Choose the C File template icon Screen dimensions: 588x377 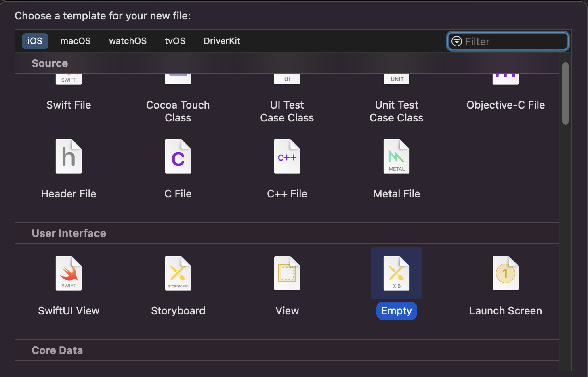coord(178,156)
